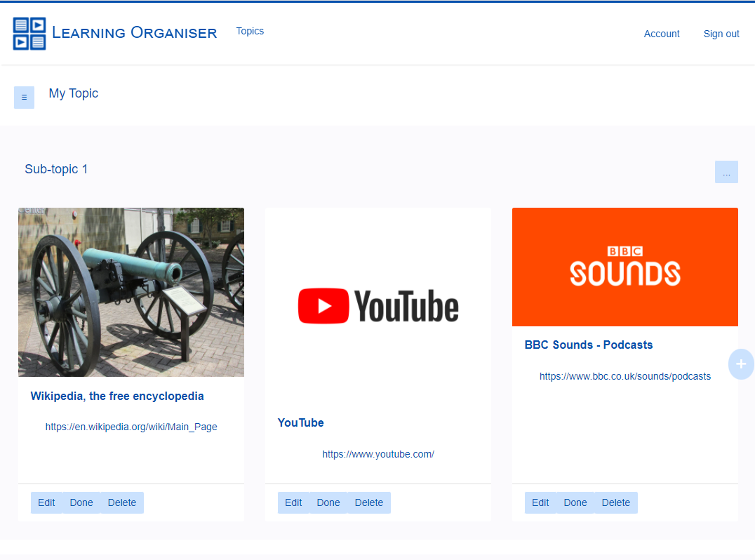Edit the YouTube resource card
Viewport: 755px width, 560px height.
(x=293, y=502)
